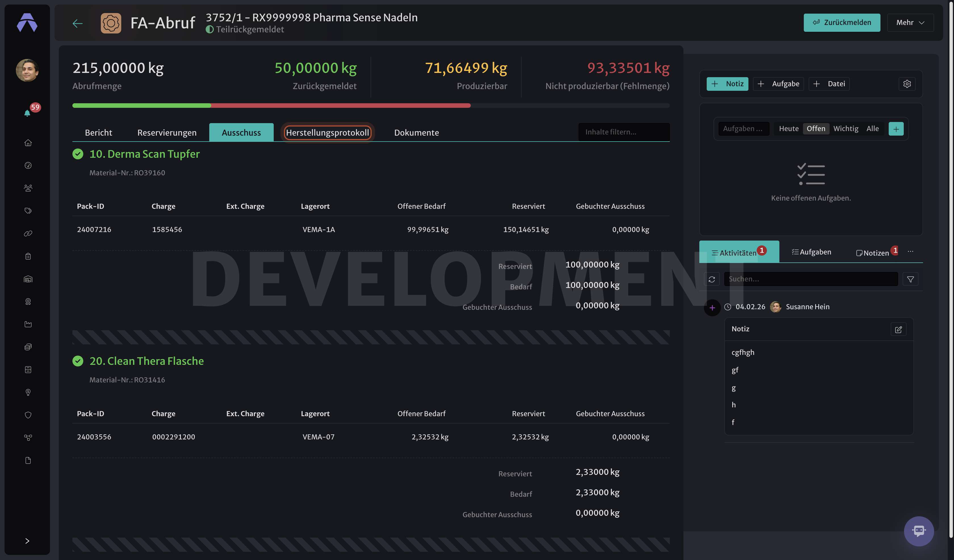Click the 10. Derma Scan Tupfer heading
Image resolution: width=954 pixels, height=560 pixels.
tap(144, 154)
